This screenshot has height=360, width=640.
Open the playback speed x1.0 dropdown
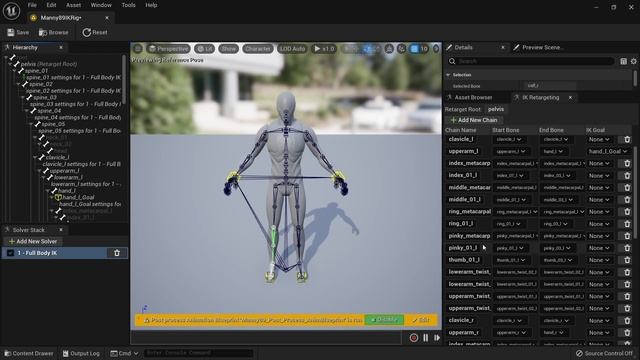click(x=324, y=49)
